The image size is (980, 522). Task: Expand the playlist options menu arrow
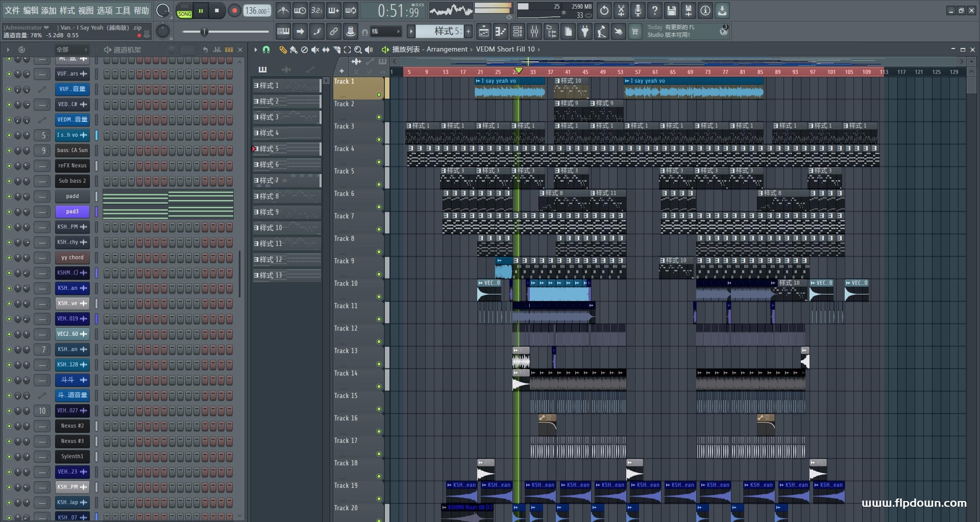click(256, 49)
